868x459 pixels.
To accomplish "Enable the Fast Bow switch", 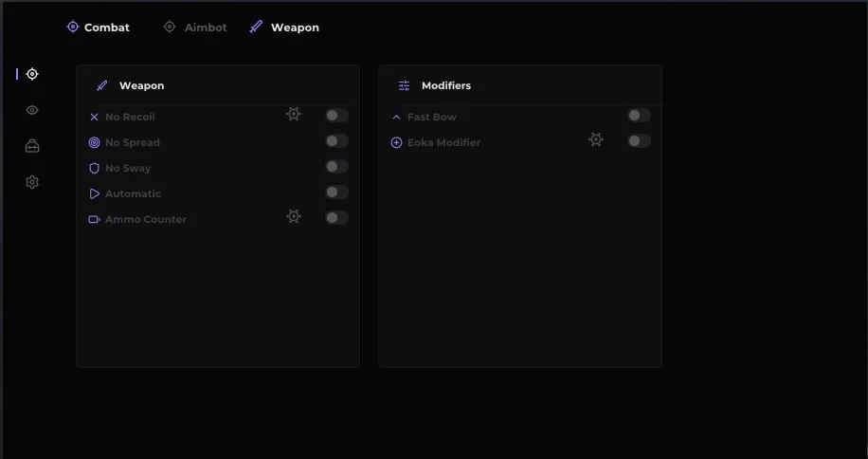I will pyautogui.click(x=639, y=115).
